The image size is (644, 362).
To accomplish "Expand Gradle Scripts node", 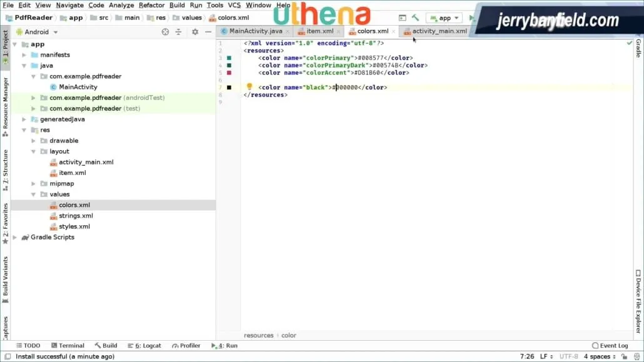I will pos(15,237).
